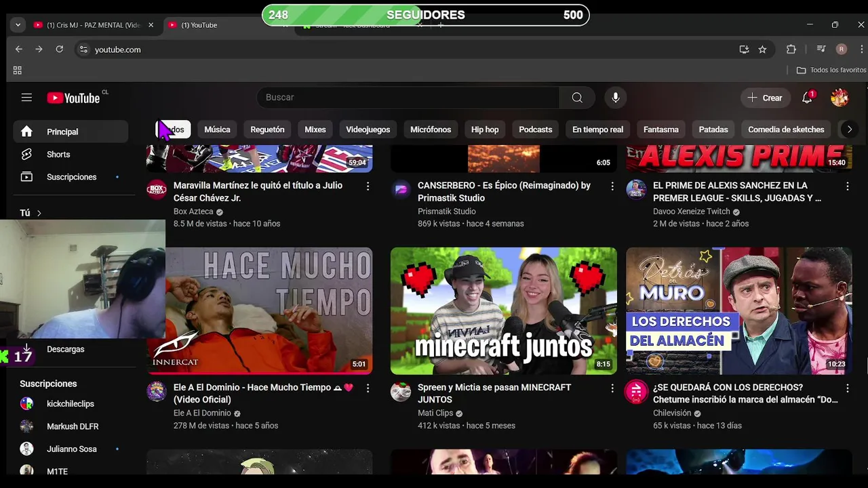Open the YouTube guide hamburger menu
The width and height of the screenshot is (868, 488).
pos(26,98)
